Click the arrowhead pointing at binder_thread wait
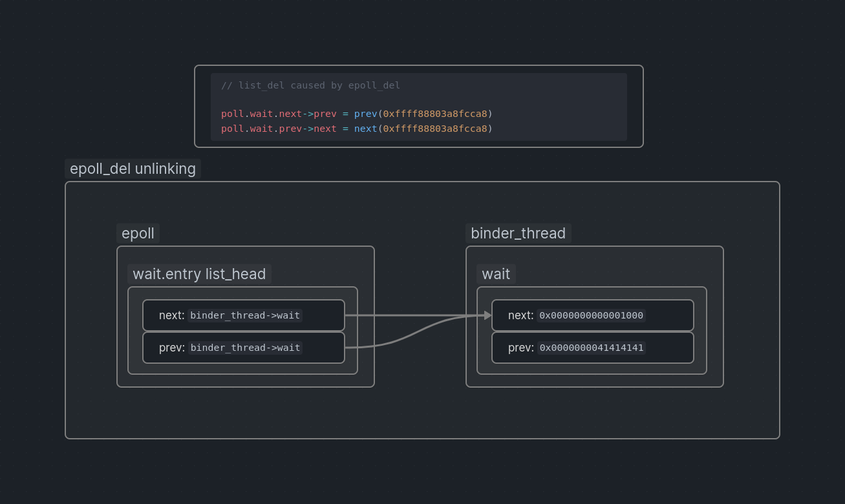Screen dimensions: 845x504 [487, 315]
